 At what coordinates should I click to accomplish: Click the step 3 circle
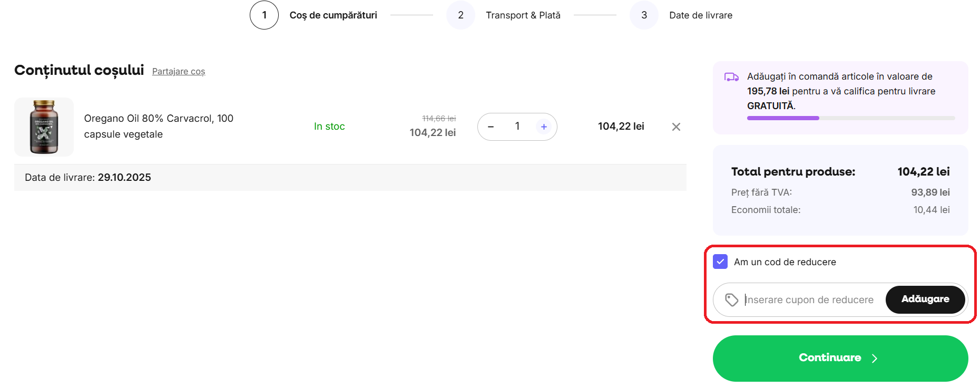click(644, 15)
